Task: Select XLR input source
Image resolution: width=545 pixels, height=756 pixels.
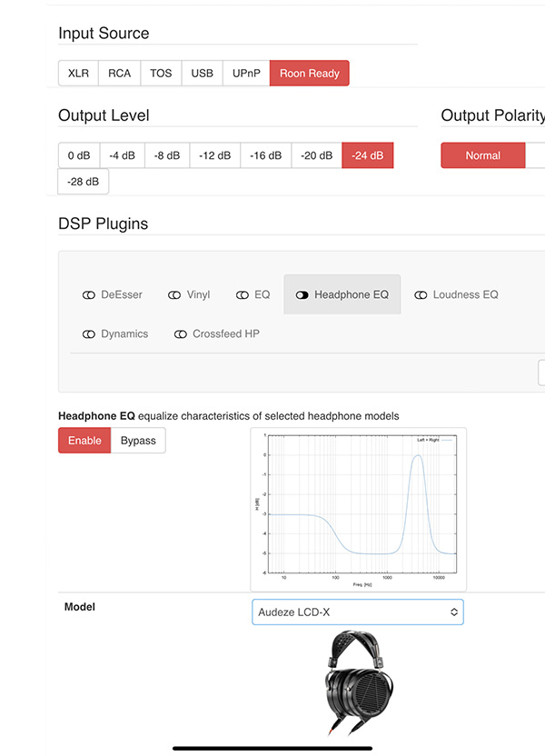Action: click(x=79, y=74)
